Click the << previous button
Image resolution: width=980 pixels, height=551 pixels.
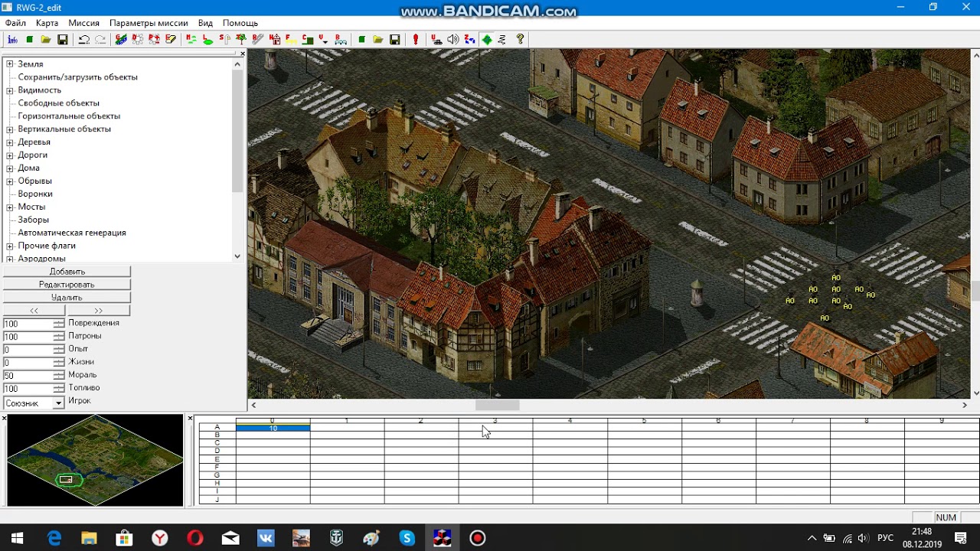[x=34, y=311]
